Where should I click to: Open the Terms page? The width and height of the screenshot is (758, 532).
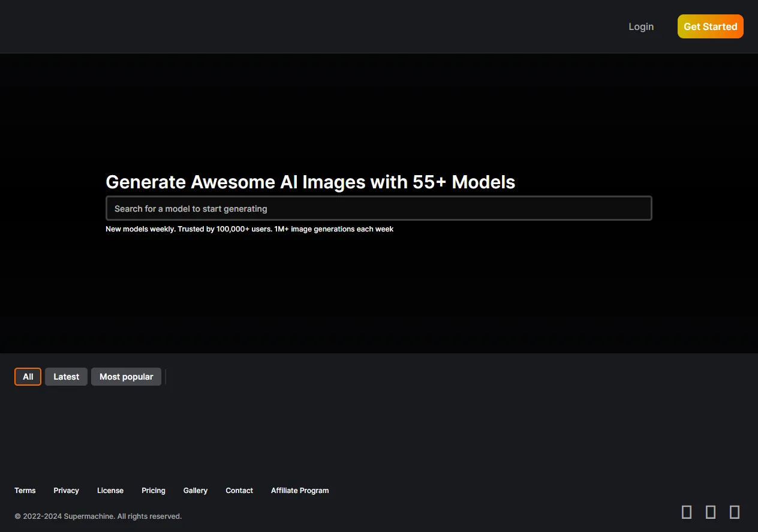coord(25,490)
